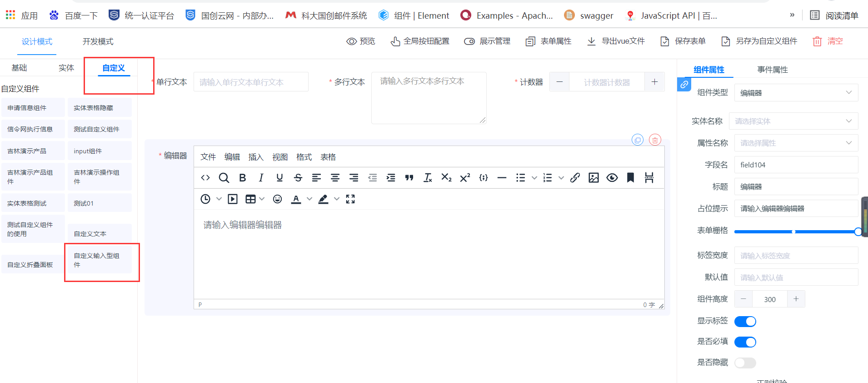Align text left in the editor
Screen dimensions: 868x383
tap(317, 178)
